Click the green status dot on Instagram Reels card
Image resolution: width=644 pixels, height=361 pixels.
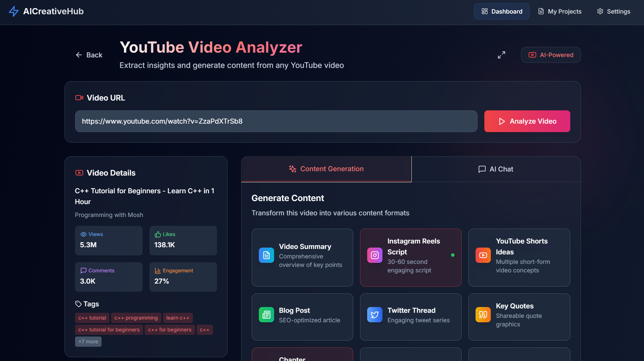click(453, 255)
